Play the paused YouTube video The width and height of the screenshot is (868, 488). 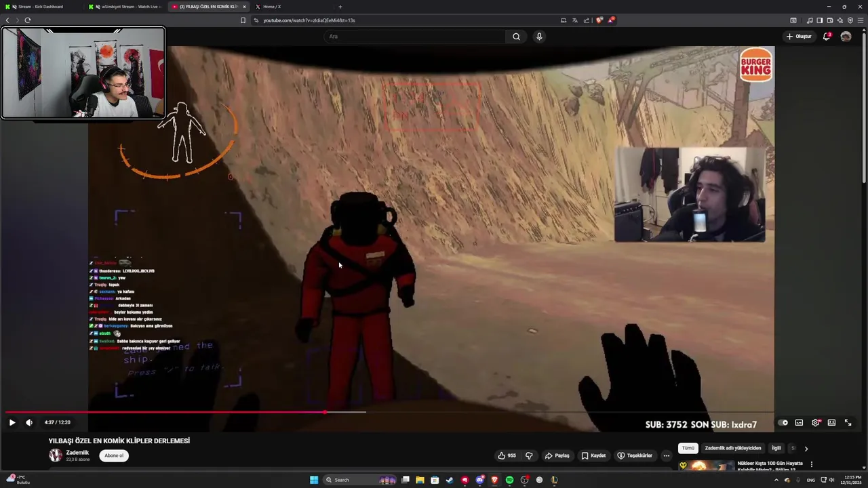12,422
